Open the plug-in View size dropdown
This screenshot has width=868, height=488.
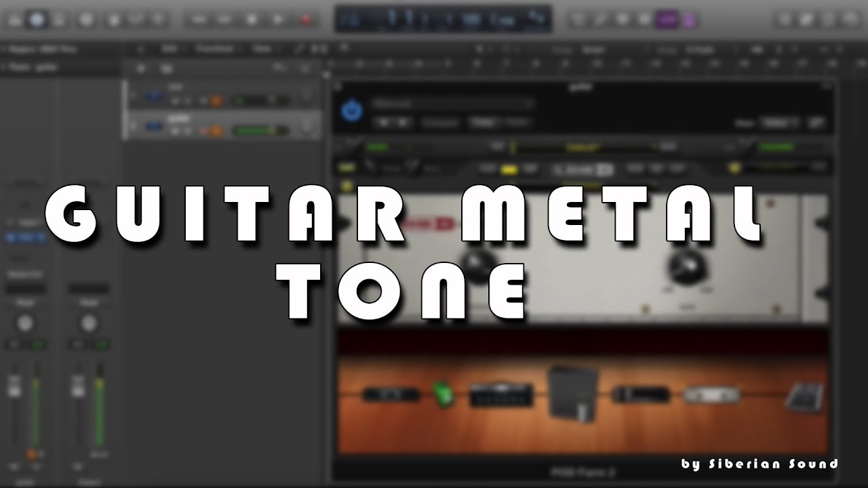(781, 123)
